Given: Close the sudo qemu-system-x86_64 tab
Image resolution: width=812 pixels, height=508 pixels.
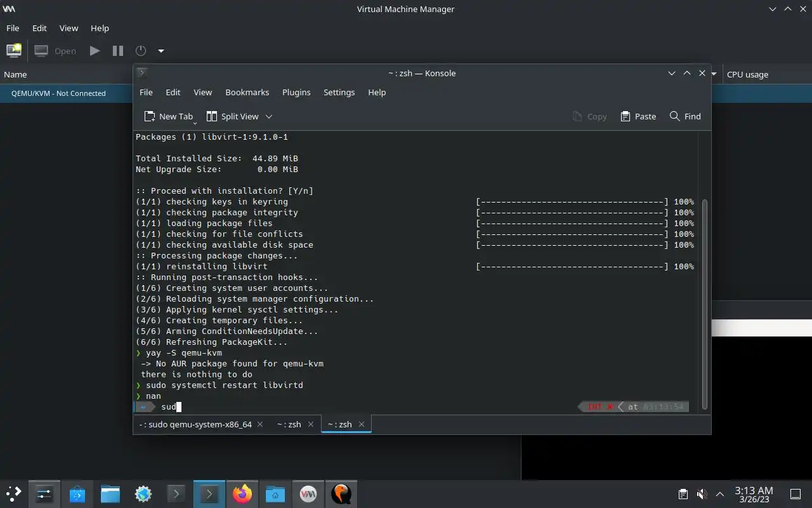Looking at the screenshot, I should click(x=260, y=424).
